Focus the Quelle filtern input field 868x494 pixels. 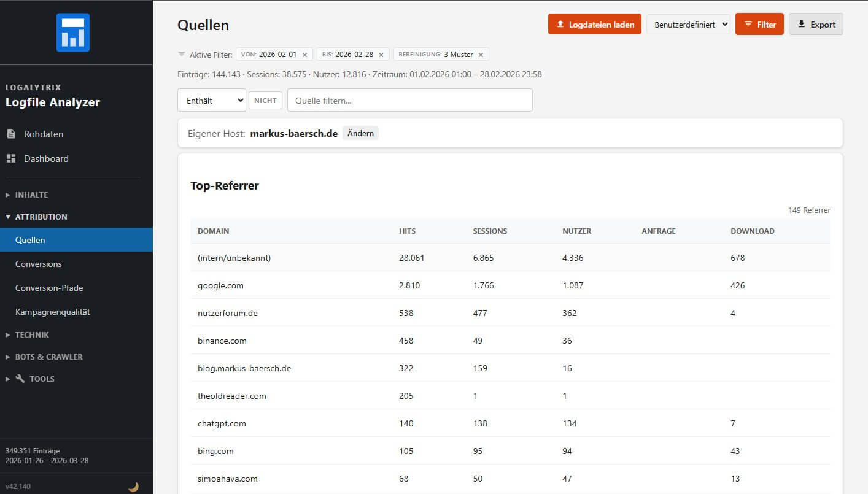point(409,101)
